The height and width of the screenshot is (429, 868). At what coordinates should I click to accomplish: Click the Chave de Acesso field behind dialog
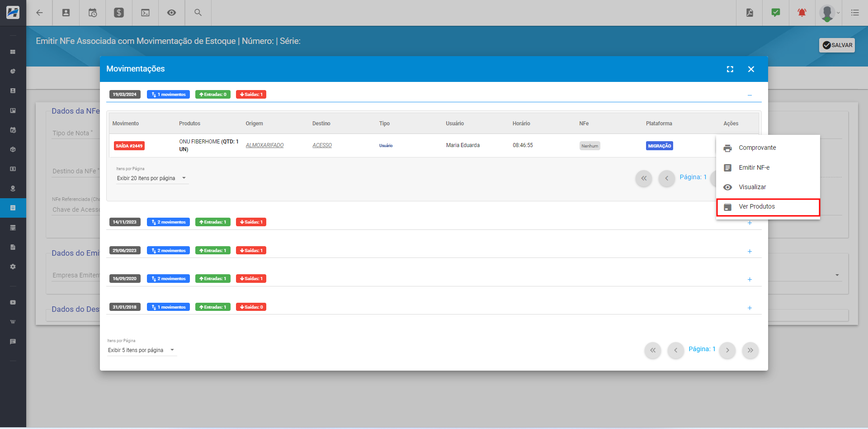[76, 210]
